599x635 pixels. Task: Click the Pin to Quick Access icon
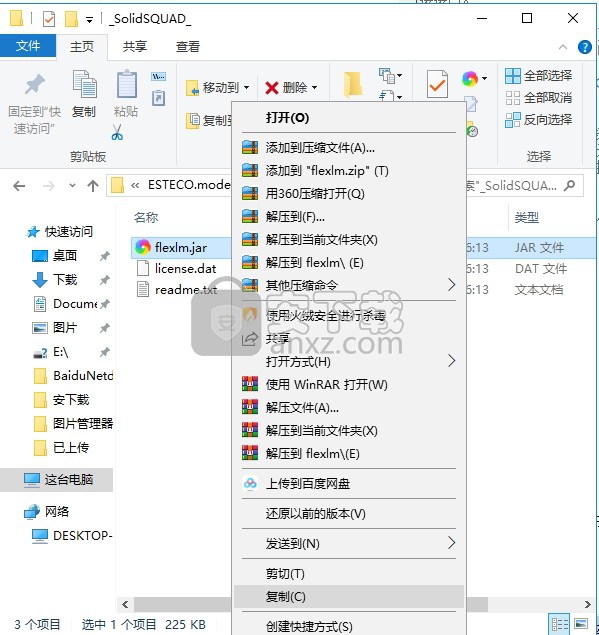[35, 83]
